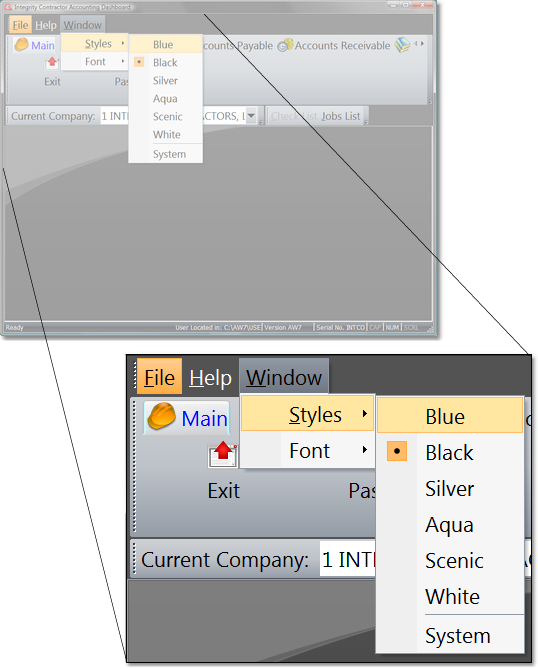This screenshot has width=538, height=669.
Task: Open the partially hidden Accounts Payable tab
Action: (x=238, y=46)
